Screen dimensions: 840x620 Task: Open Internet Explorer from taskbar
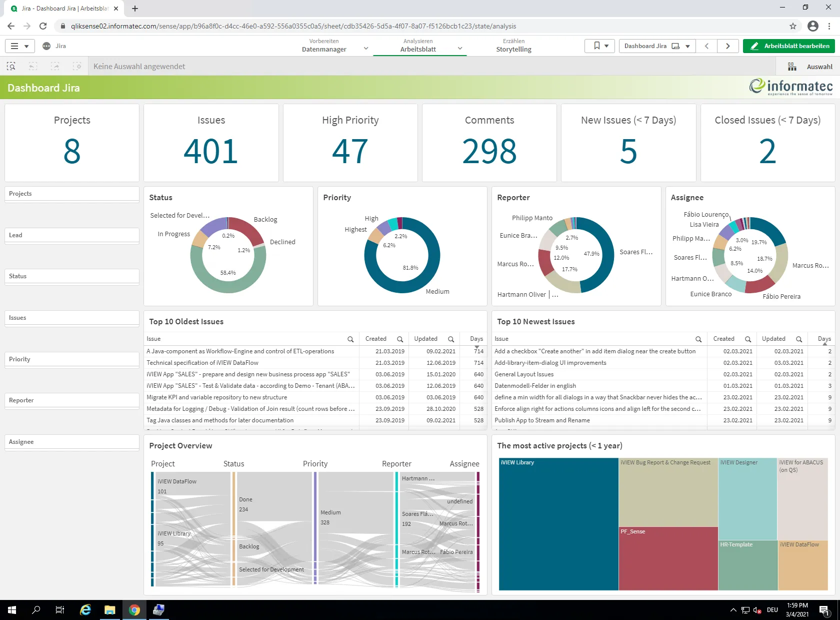85,609
